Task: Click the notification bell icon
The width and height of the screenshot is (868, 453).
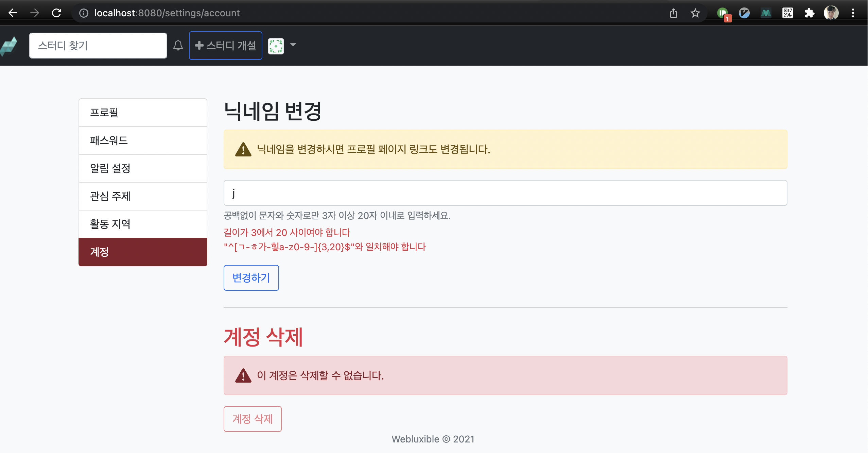Action: click(178, 45)
